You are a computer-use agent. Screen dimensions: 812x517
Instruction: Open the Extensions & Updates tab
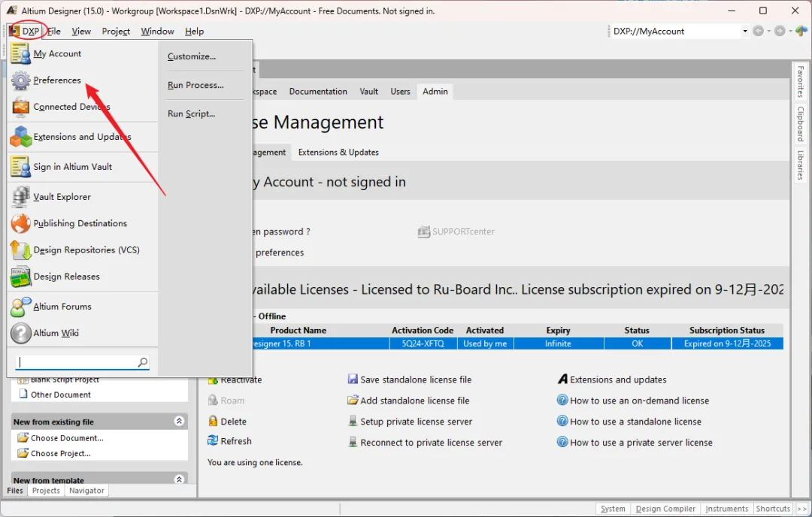tap(338, 152)
